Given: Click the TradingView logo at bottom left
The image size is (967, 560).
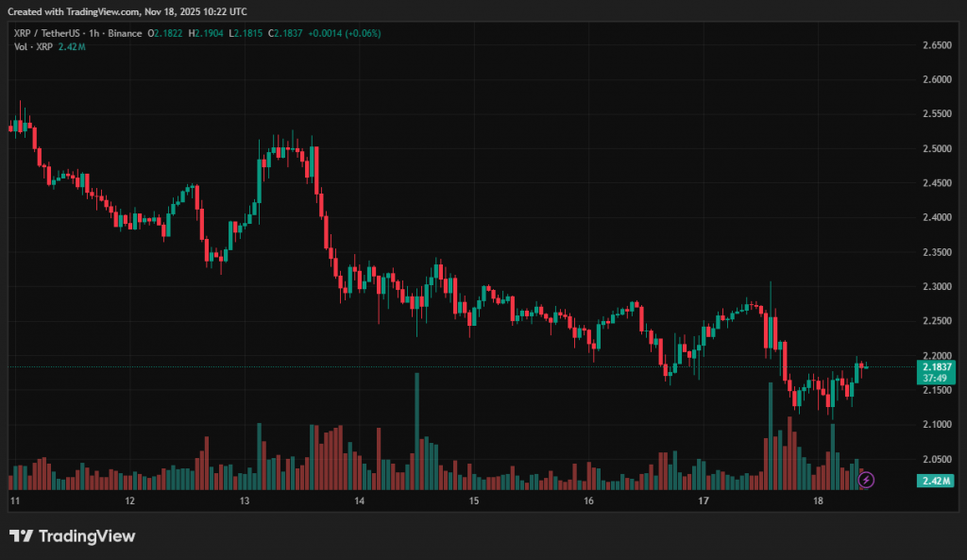Looking at the screenshot, I should coord(72,536).
